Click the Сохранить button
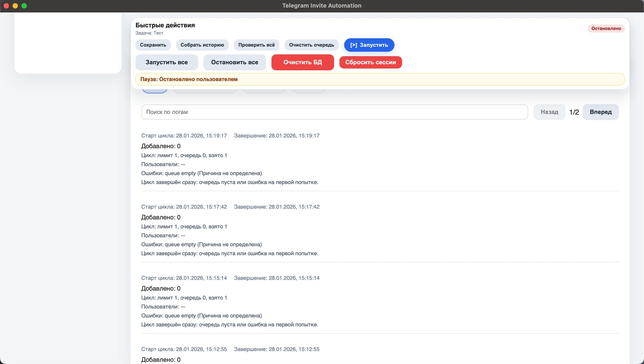The width and height of the screenshot is (644, 364). [153, 45]
